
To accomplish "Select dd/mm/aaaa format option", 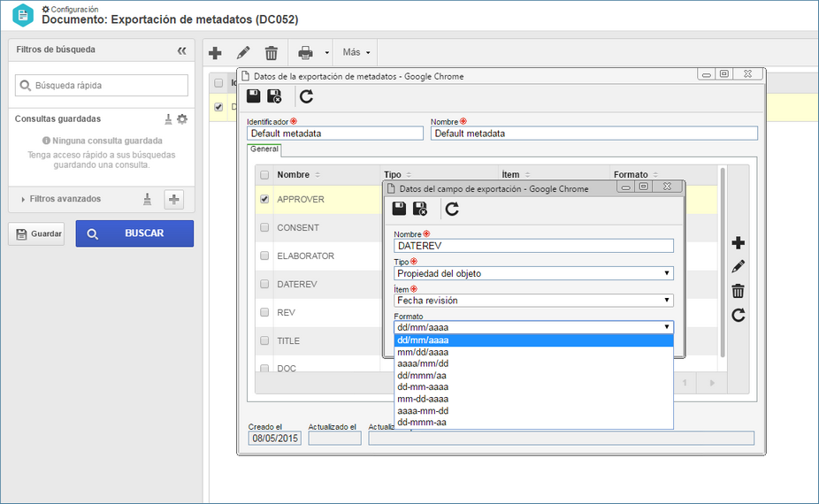I will tap(533, 340).
